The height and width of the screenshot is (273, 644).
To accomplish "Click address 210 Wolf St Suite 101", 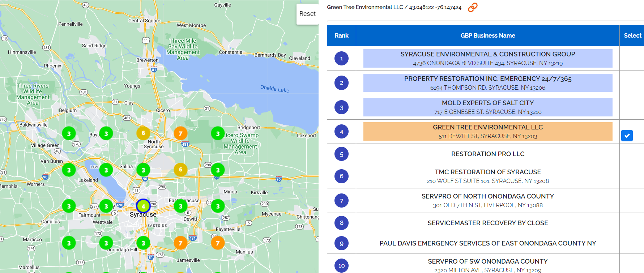I will coord(488,181).
